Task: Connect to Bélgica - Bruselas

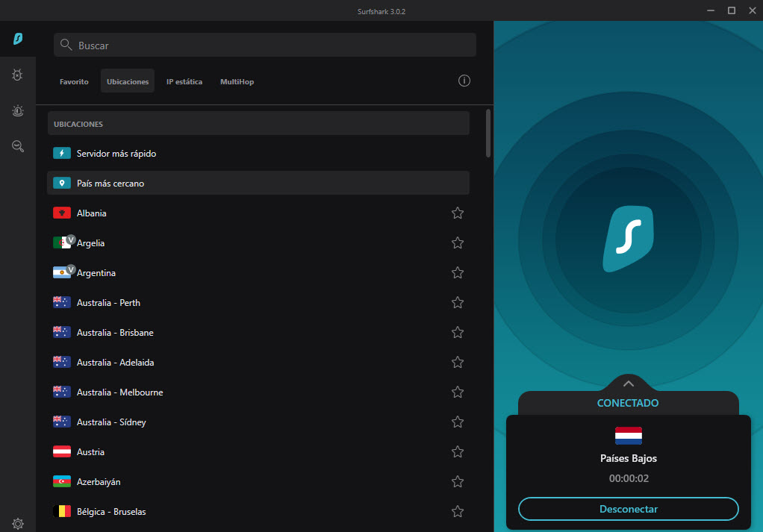Action: [x=258, y=512]
